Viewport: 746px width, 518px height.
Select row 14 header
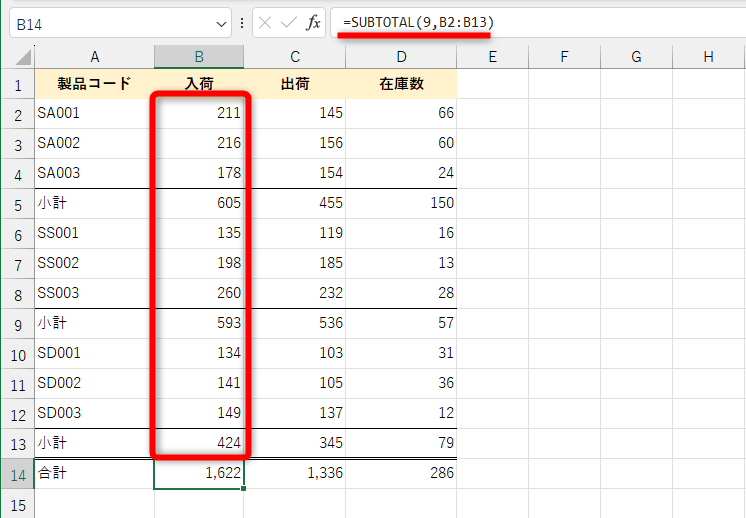tap(18, 474)
